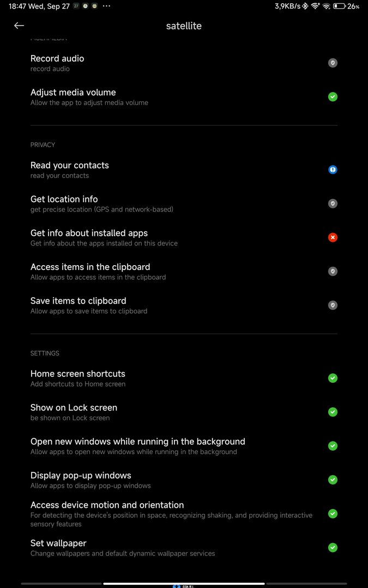Tap the blue status icon for Read your contacts
The height and width of the screenshot is (588, 368).
coord(333,170)
